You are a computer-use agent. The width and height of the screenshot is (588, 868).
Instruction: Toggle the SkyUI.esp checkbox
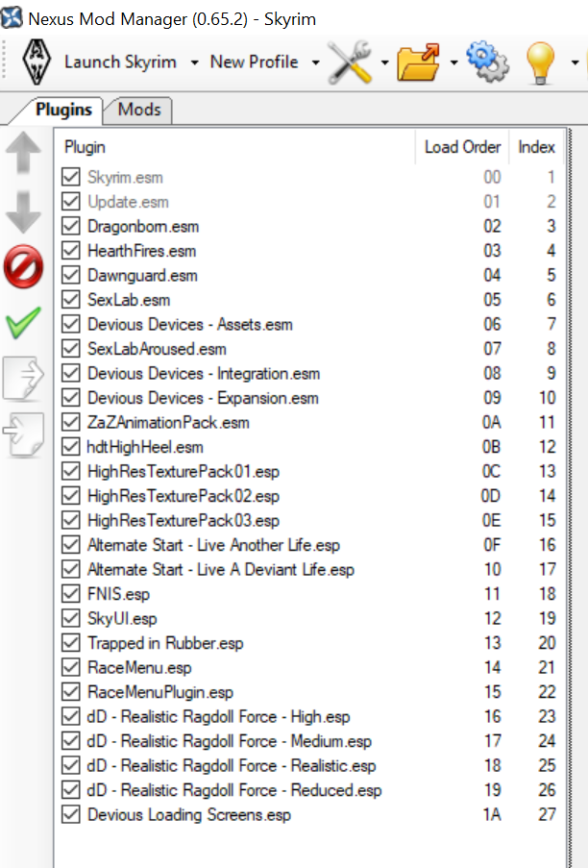[71, 618]
